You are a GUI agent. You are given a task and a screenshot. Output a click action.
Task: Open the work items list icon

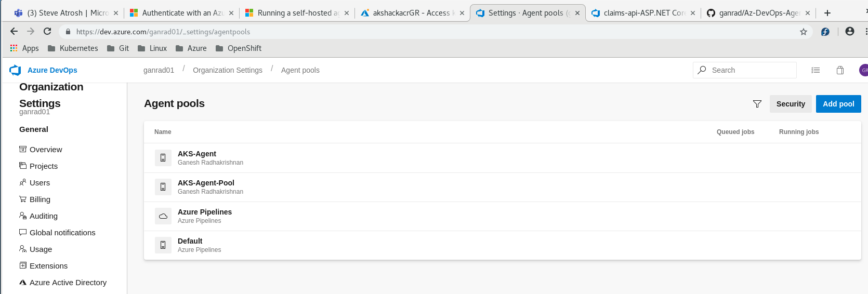point(816,70)
